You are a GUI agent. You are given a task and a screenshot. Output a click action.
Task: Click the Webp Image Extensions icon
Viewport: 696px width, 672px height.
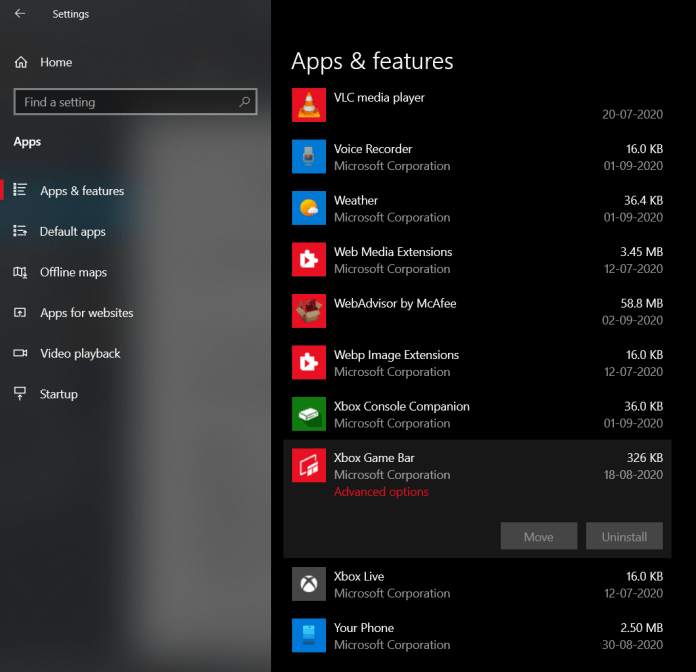point(309,362)
